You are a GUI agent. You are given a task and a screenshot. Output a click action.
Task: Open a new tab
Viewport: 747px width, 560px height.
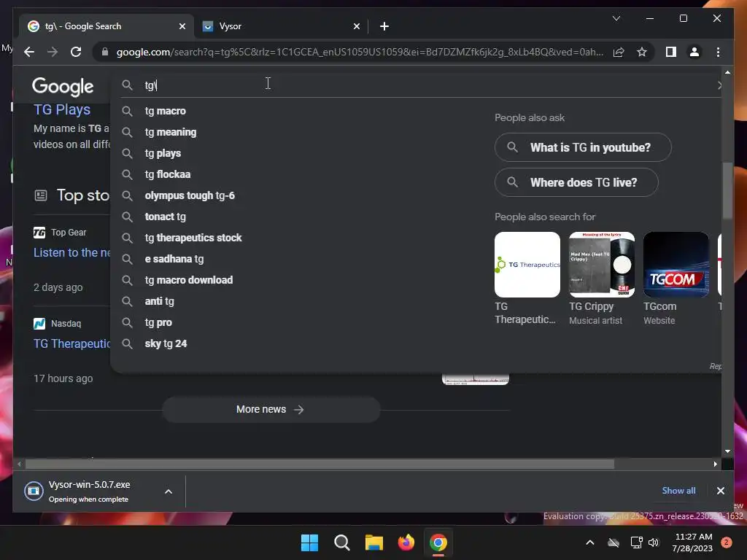[x=384, y=26]
